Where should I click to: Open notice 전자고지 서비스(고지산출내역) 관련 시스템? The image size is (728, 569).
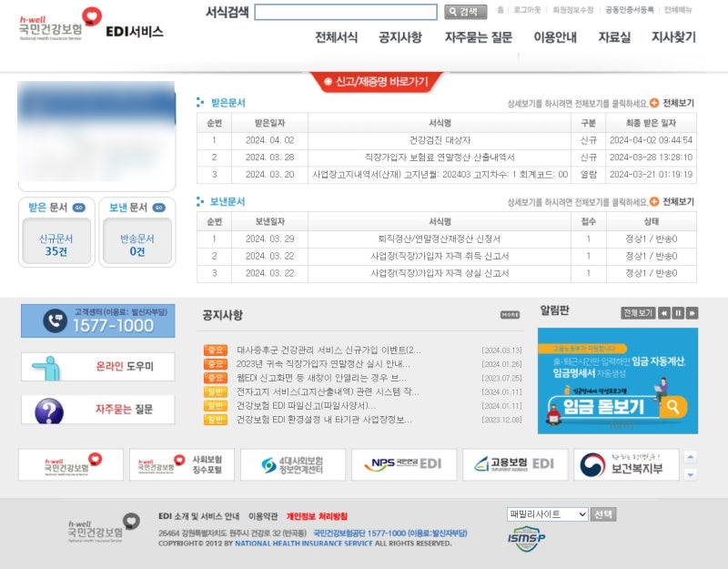(328, 391)
